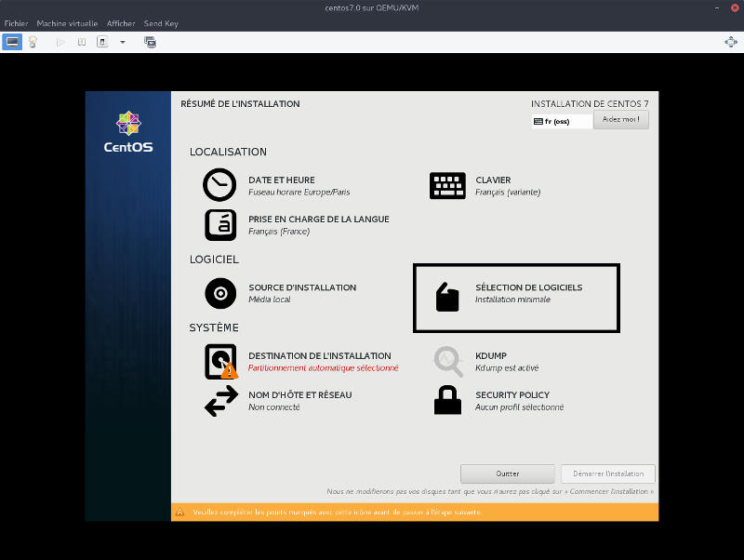Click the Aidez moi ! help button

click(x=620, y=120)
